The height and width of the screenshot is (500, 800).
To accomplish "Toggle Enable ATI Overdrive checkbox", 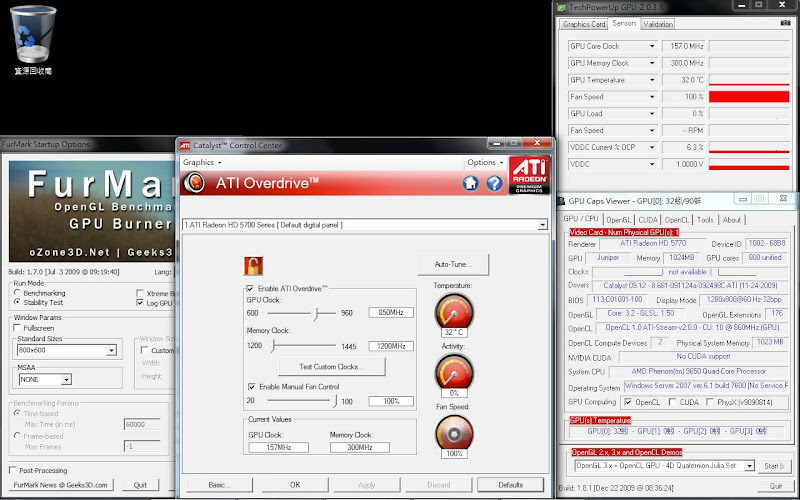I will pos(251,288).
